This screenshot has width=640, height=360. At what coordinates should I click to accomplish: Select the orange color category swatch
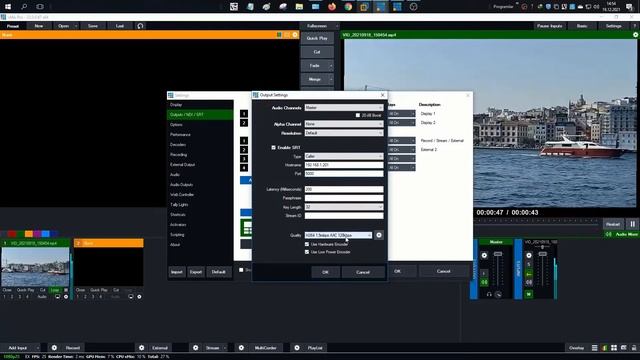(x=29, y=234)
